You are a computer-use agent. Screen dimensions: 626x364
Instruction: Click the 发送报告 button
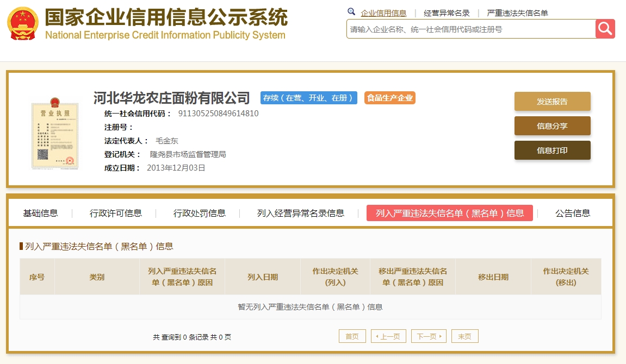tap(552, 101)
